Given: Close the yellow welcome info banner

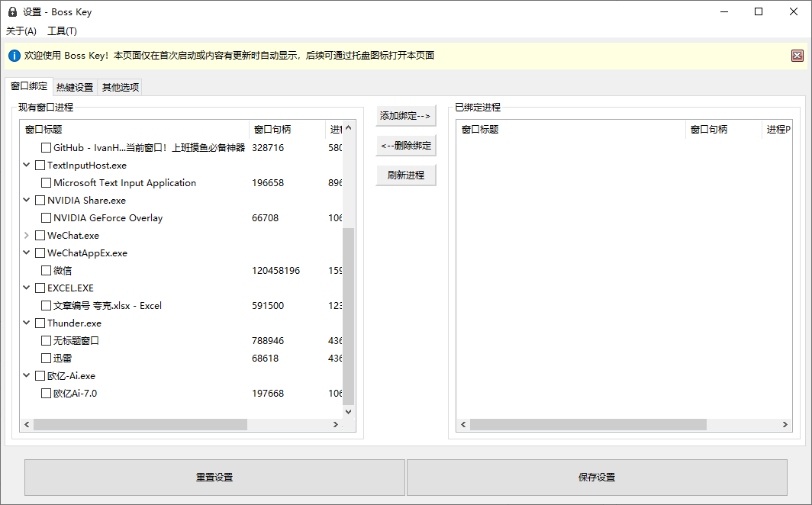Looking at the screenshot, I should (797, 55).
